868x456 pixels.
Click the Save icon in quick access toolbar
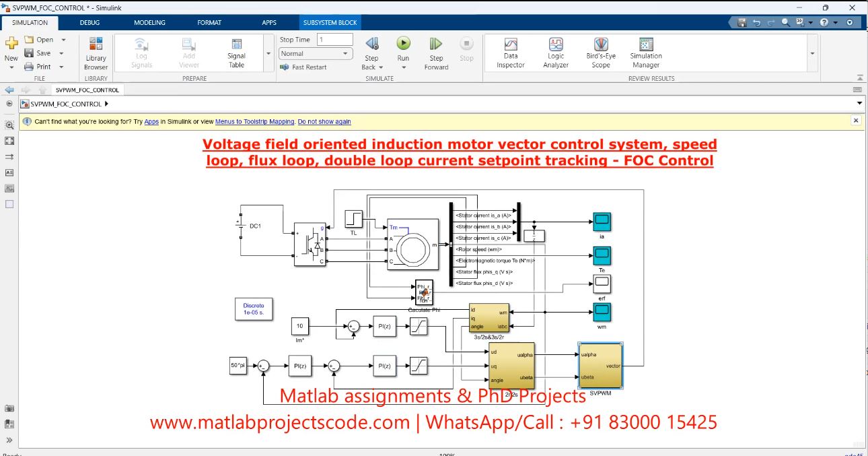[x=742, y=22]
